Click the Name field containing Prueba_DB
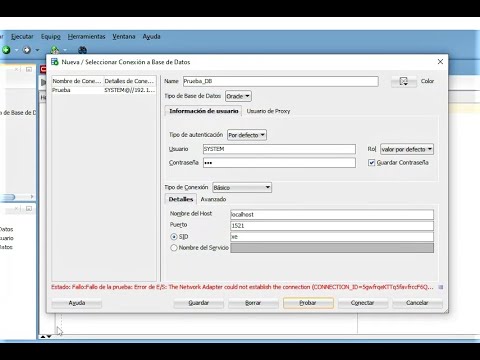480x360 pixels. coord(281,81)
